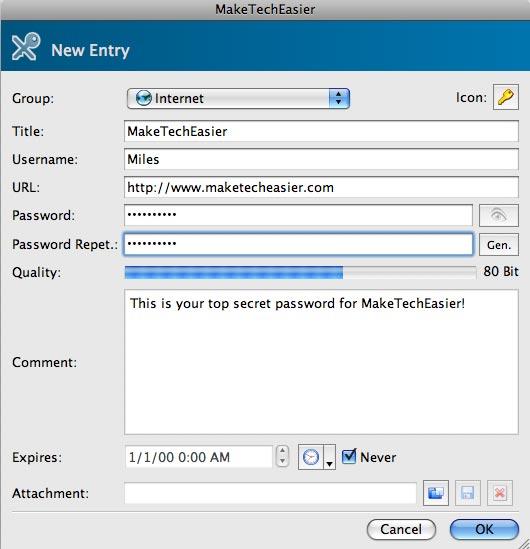530x549 pixels.
Task: Decrease the expiry date with stepper down arrow
Action: (x=282, y=462)
